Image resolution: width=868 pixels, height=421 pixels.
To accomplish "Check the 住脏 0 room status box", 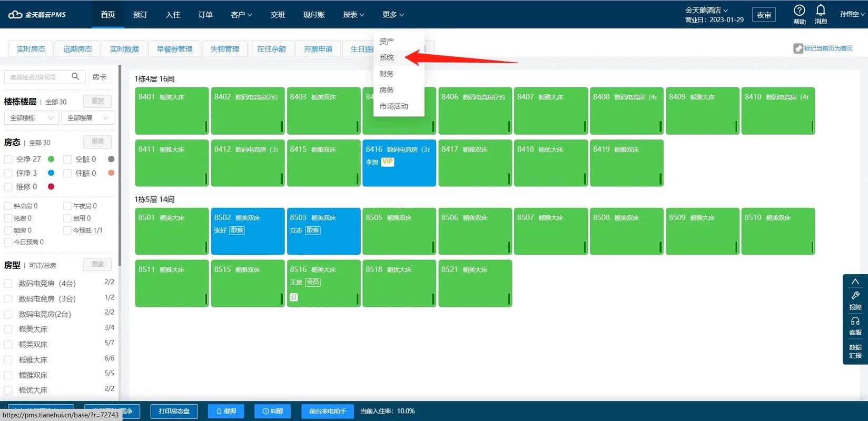I will click(x=67, y=173).
